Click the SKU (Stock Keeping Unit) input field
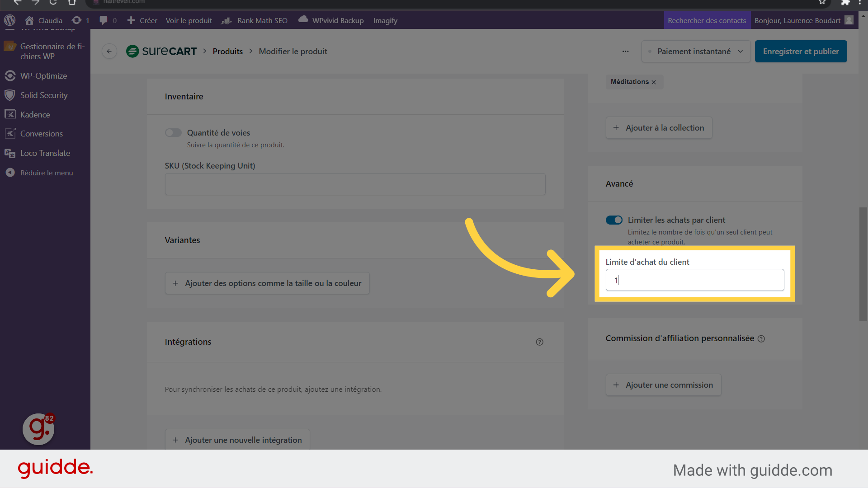868x488 pixels. pyautogui.click(x=355, y=184)
